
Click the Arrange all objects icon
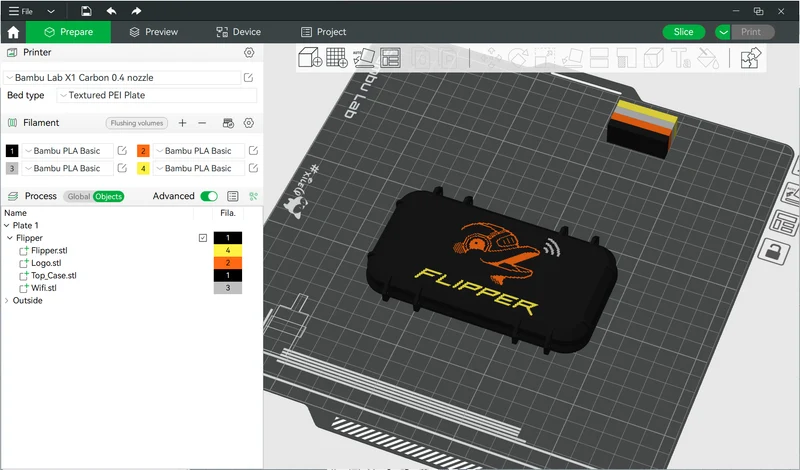point(391,58)
